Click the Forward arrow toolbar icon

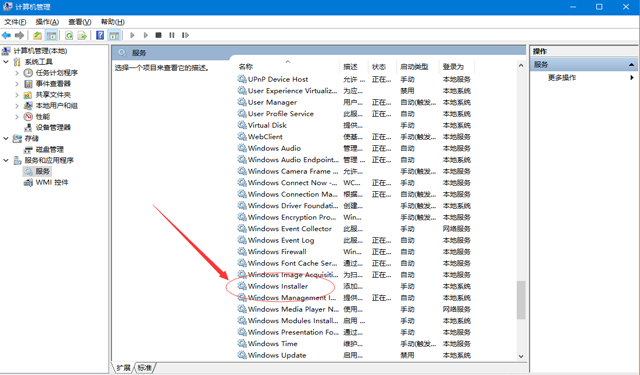click(19, 36)
